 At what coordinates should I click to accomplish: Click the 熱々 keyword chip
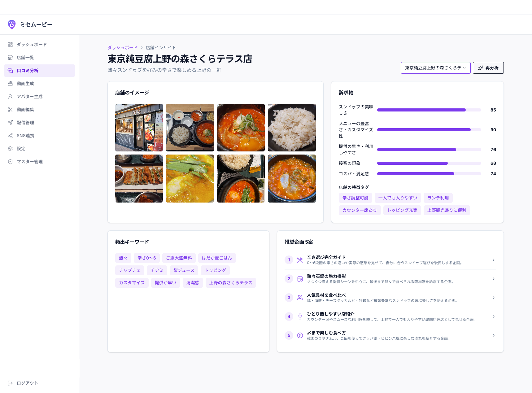[x=123, y=258]
